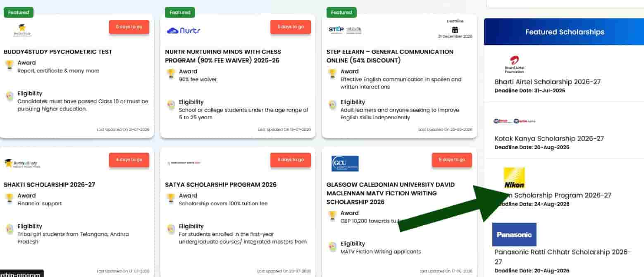This screenshot has width=644, height=277.
Task: Click Eligibility icon on Satya Scholarship card
Action: (171, 229)
